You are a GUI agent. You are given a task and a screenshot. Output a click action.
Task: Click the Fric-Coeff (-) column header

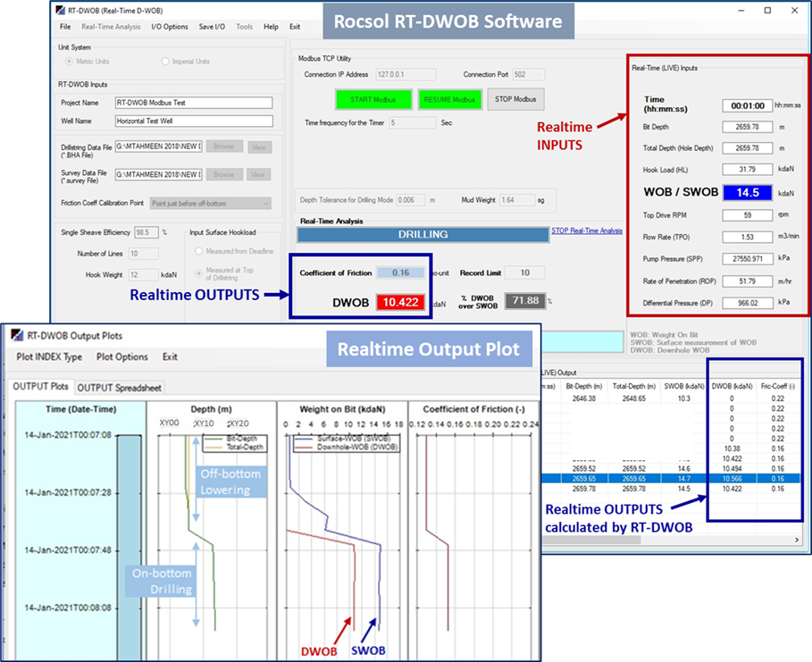click(x=778, y=387)
